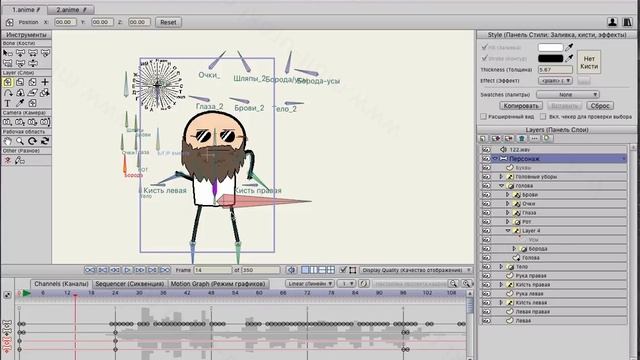Click the red tool under Other (Разное)
The height and width of the screenshot is (360, 640).
(7, 160)
